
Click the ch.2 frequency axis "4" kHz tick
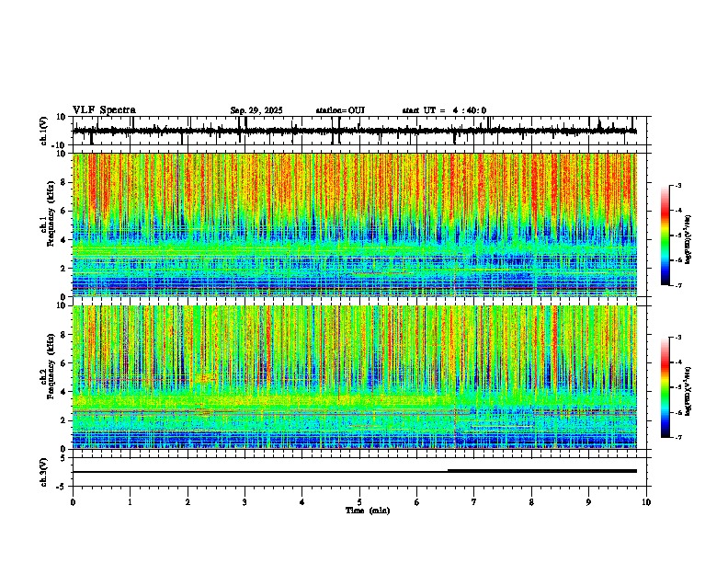[63, 392]
